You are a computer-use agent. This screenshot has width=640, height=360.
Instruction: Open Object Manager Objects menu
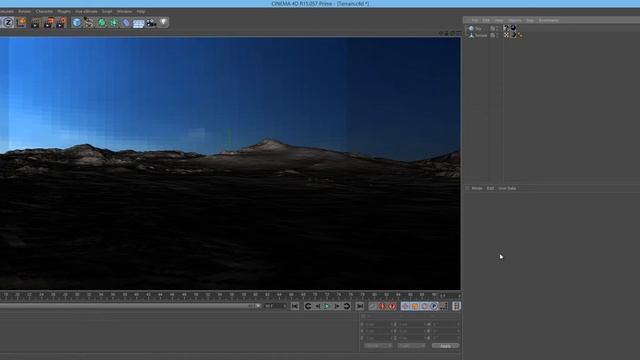click(x=515, y=20)
